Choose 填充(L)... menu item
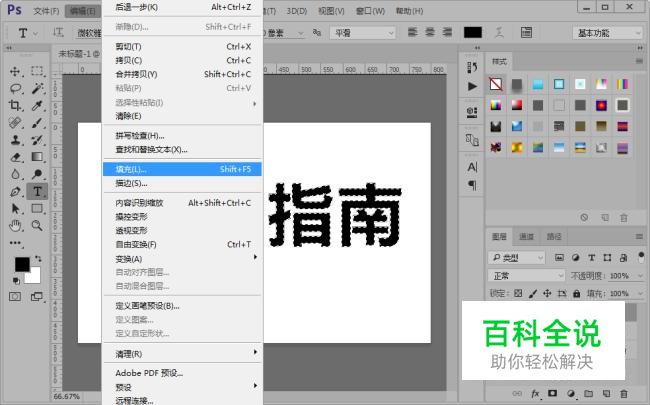This screenshot has height=405, width=650. point(182,169)
